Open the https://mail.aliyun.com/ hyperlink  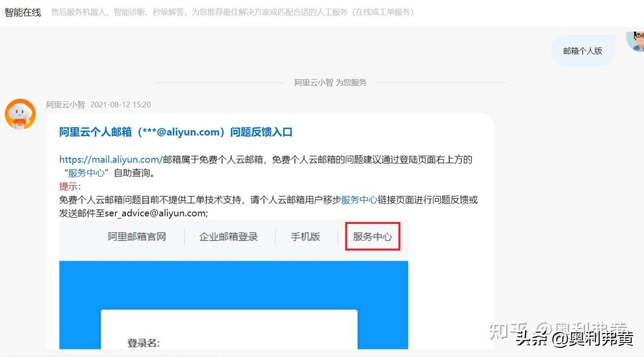[x=109, y=159]
